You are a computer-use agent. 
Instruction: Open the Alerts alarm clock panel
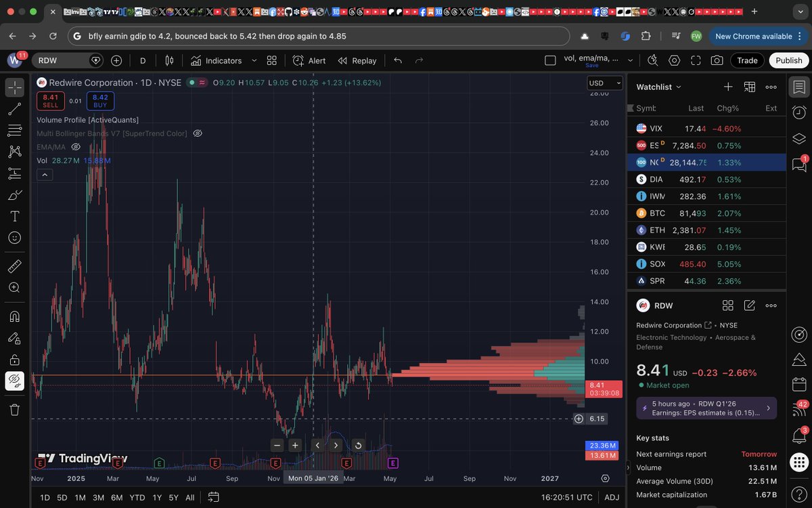point(799,112)
